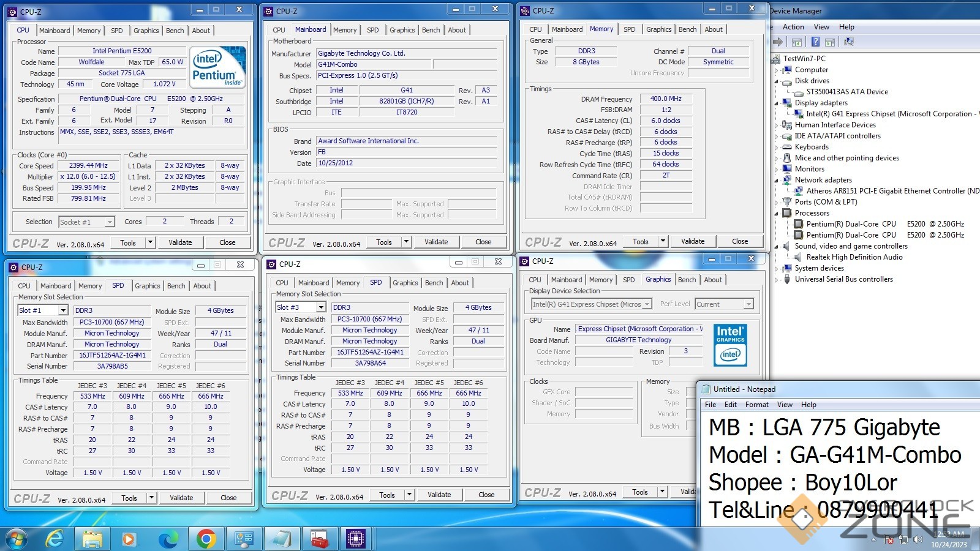This screenshot has height=551, width=980.
Task: Click the Intel Pentium inside logo
Action: [217, 67]
